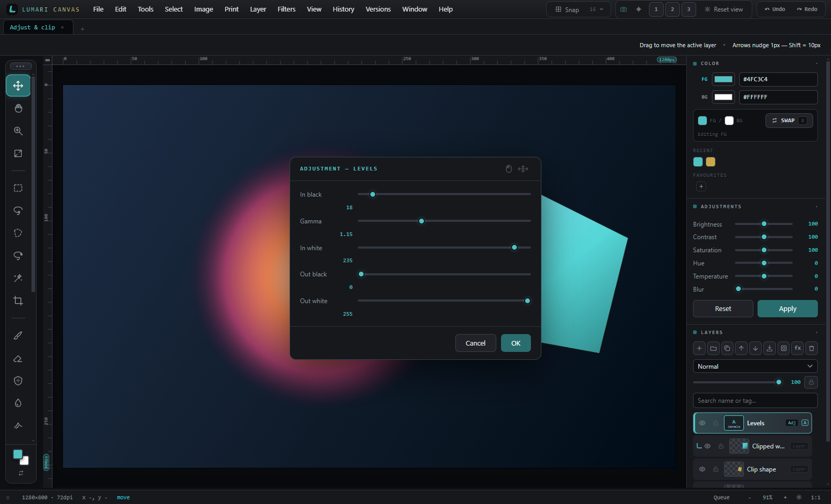Collapse the Color panel
Image resolution: width=831 pixels, height=504 pixels.
point(816,63)
